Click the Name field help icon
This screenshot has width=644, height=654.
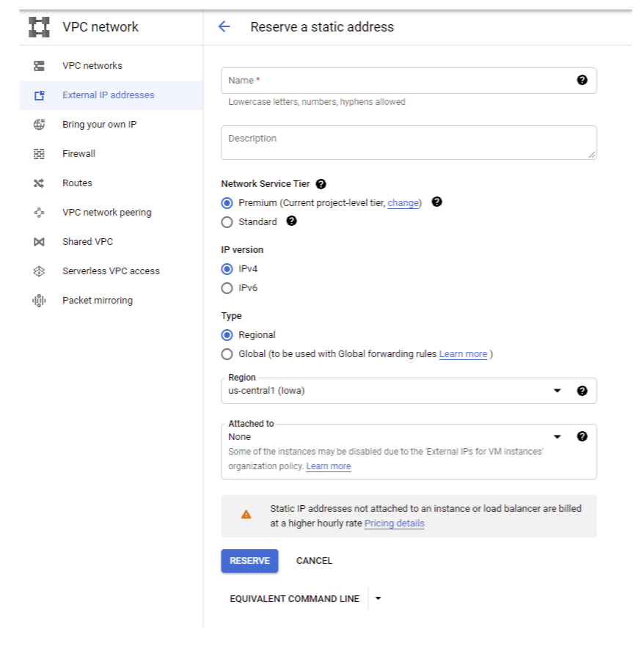point(582,81)
